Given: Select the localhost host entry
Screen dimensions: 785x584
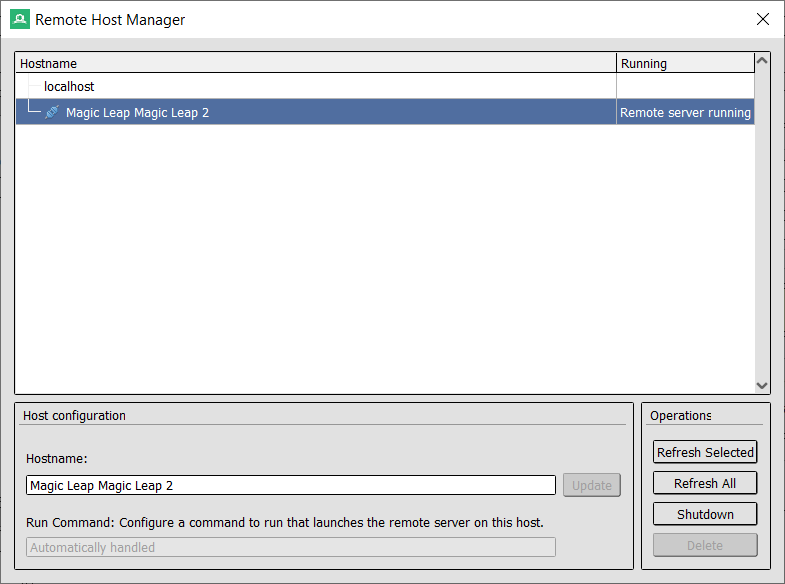Looking at the screenshot, I should pos(69,87).
